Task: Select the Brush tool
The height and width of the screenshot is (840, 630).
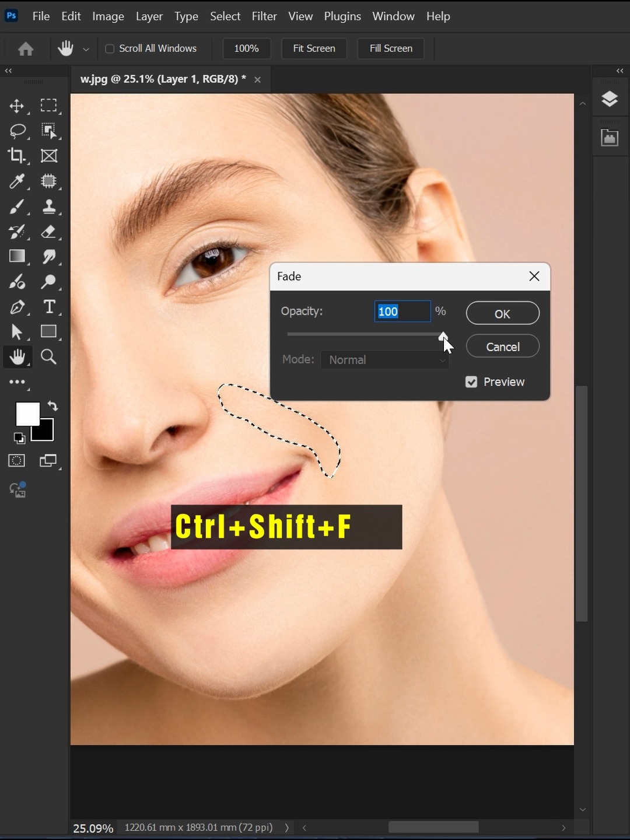Action: click(x=17, y=206)
